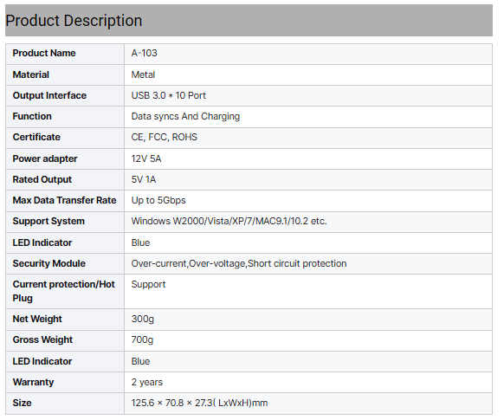Click the 700g gross weight value
504x420 pixels.
[142, 340]
